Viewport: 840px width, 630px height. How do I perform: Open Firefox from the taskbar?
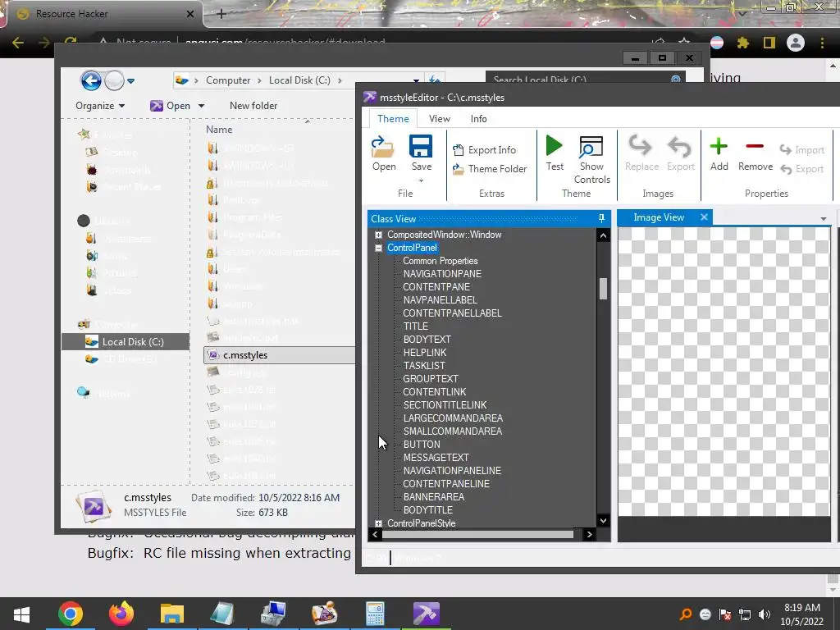(x=121, y=614)
